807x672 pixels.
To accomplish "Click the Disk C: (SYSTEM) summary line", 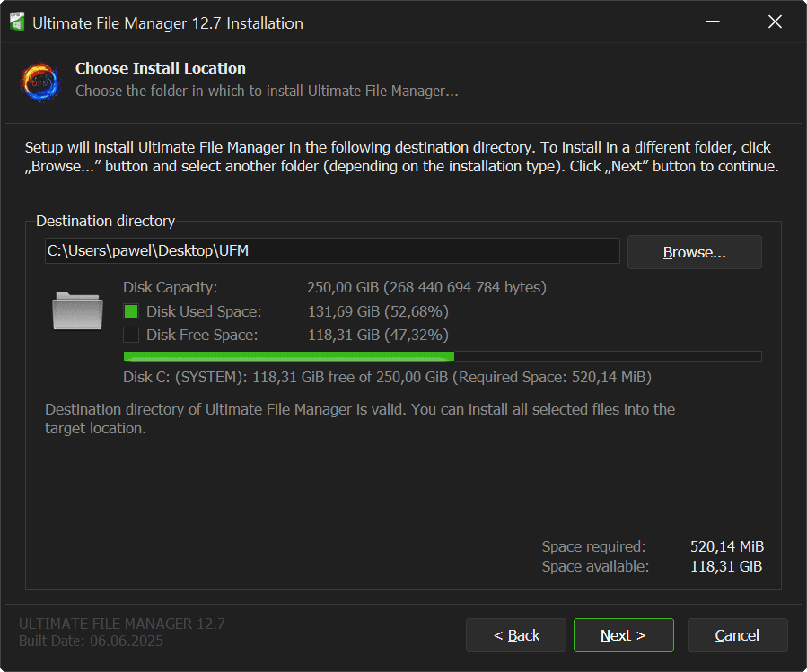I will click(387, 377).
